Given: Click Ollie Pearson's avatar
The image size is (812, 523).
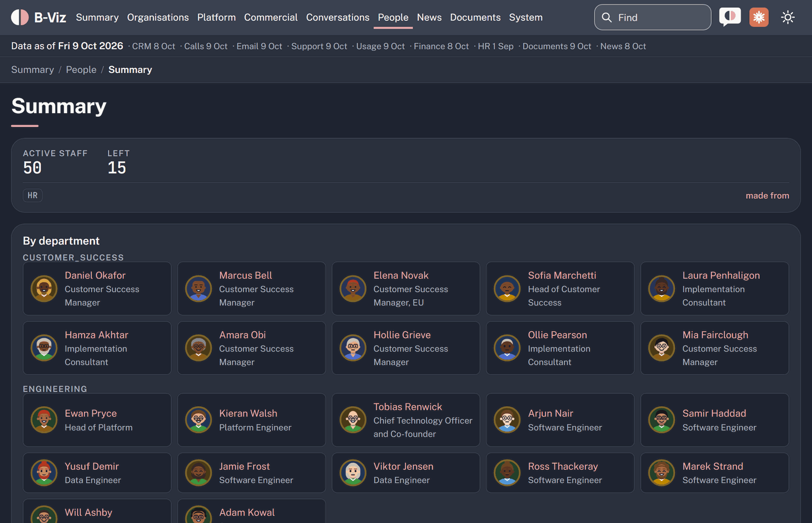Looking at the screenshot, I should (507, 348).
